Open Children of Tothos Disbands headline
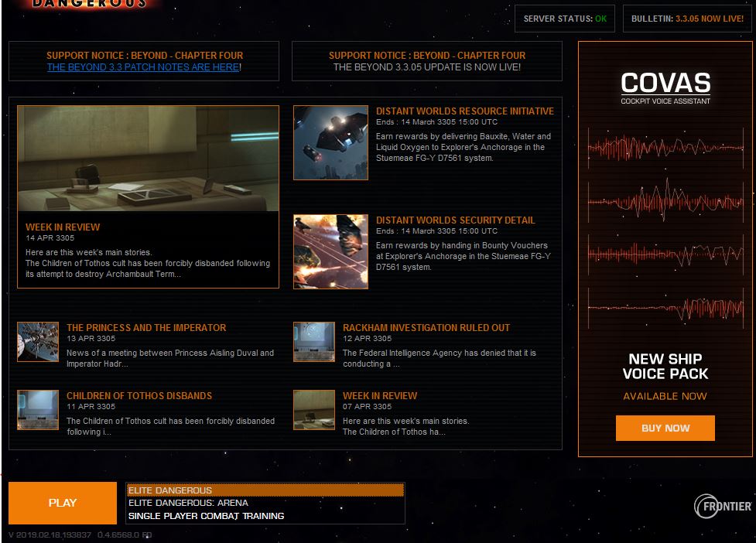The width and height of the screenshot is (756, 543). point(139,395)
